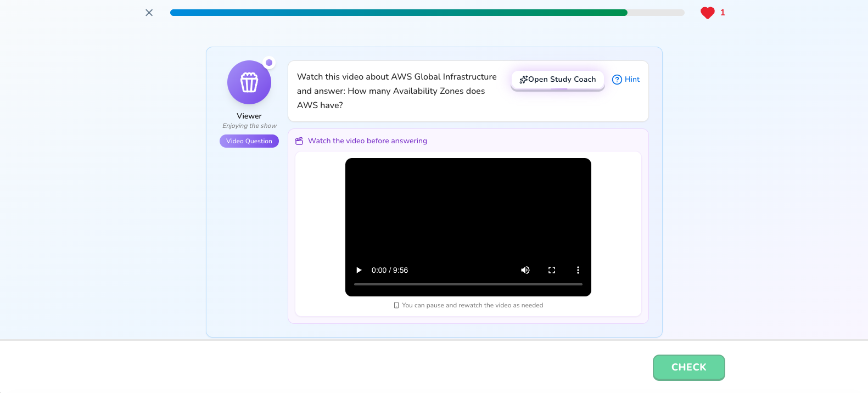Click the Viewer name label

pos(249,116)
